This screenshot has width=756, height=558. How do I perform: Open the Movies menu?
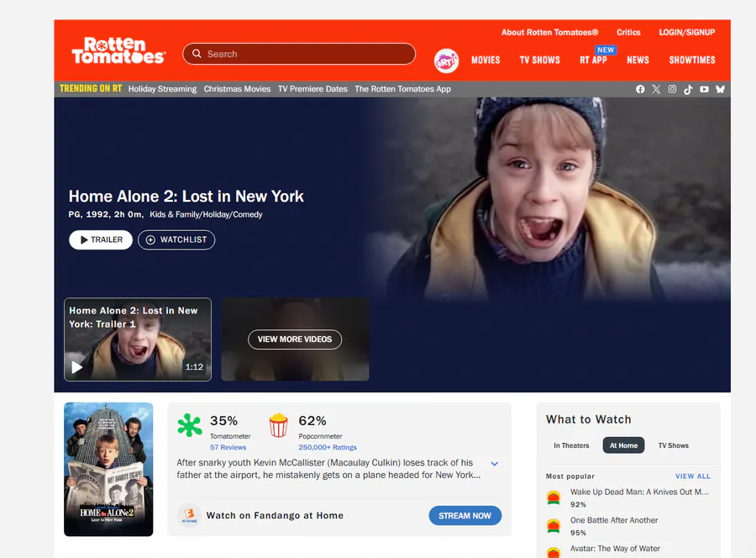486,61
